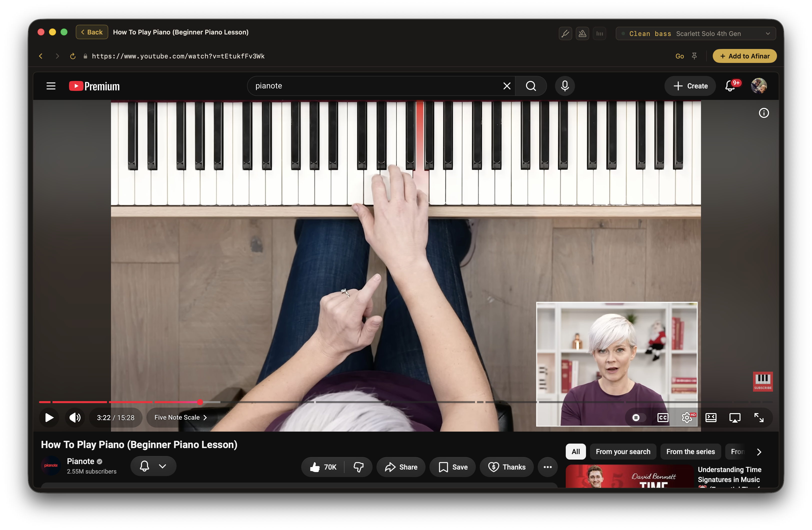
Task: Navigate forward in the browser bar
Action: coord(57,56)
